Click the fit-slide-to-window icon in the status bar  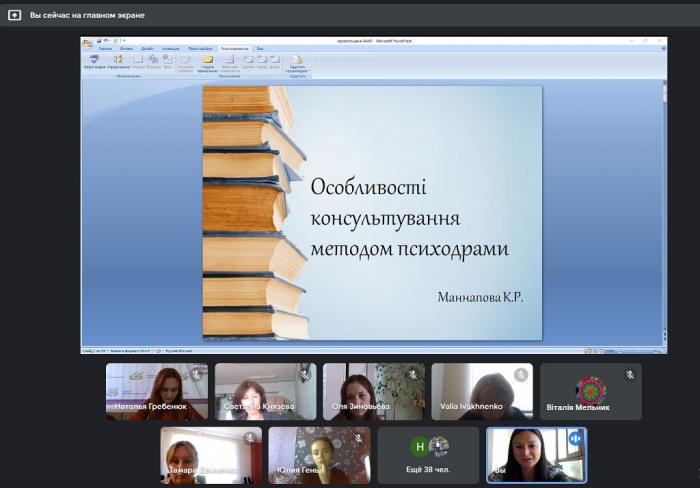pyautogui.click(x=662, y=351)
